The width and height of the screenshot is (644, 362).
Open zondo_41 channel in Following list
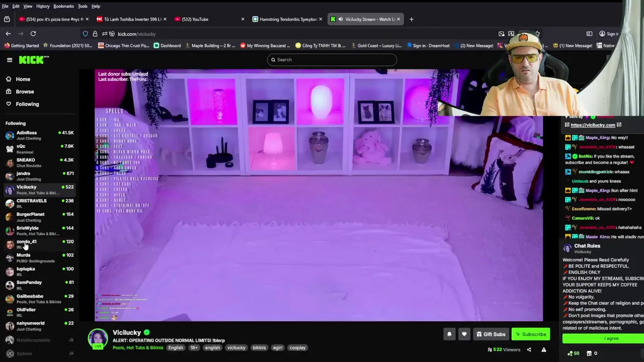[40, 244]
